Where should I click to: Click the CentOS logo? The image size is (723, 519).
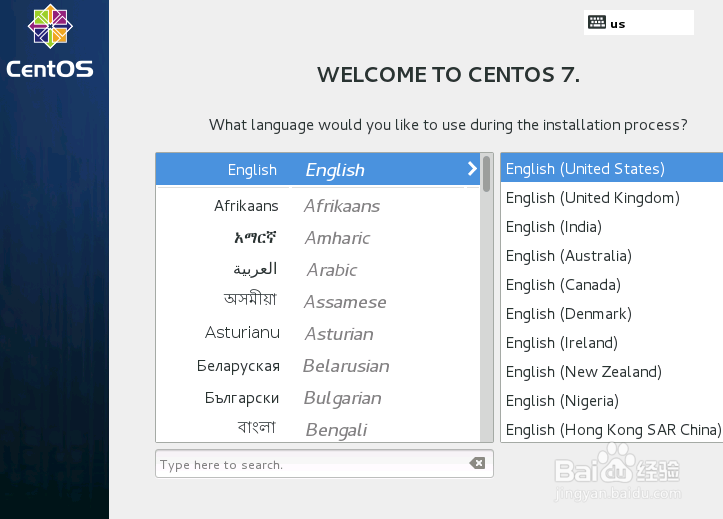tap(50, 42)
